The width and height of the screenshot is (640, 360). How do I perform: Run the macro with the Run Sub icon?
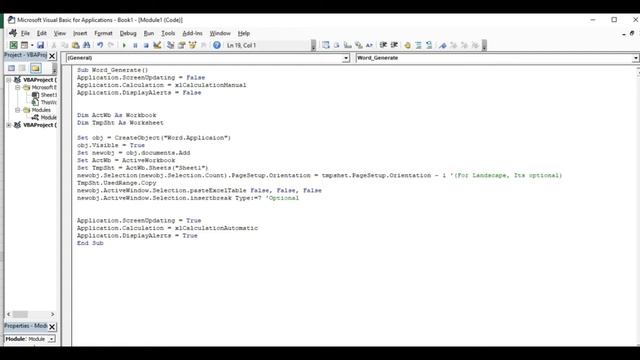click(124, 45)
